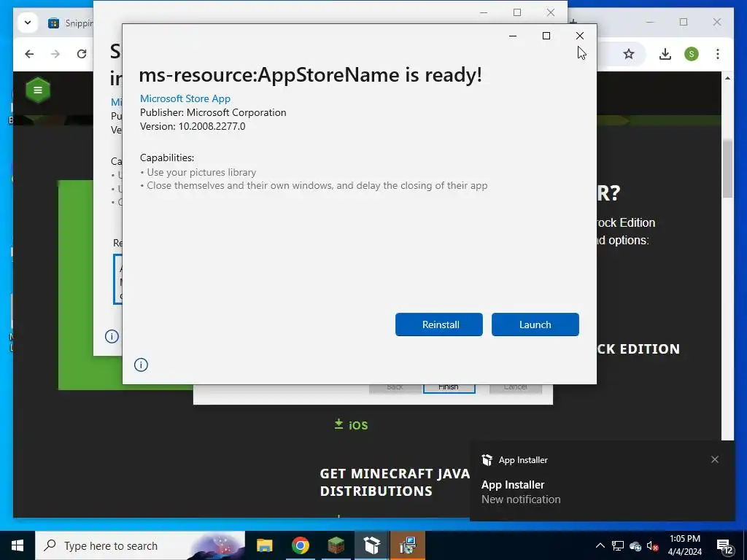Select the Snipping Chrome tab
747x560 pixels.
click(69, 23)
